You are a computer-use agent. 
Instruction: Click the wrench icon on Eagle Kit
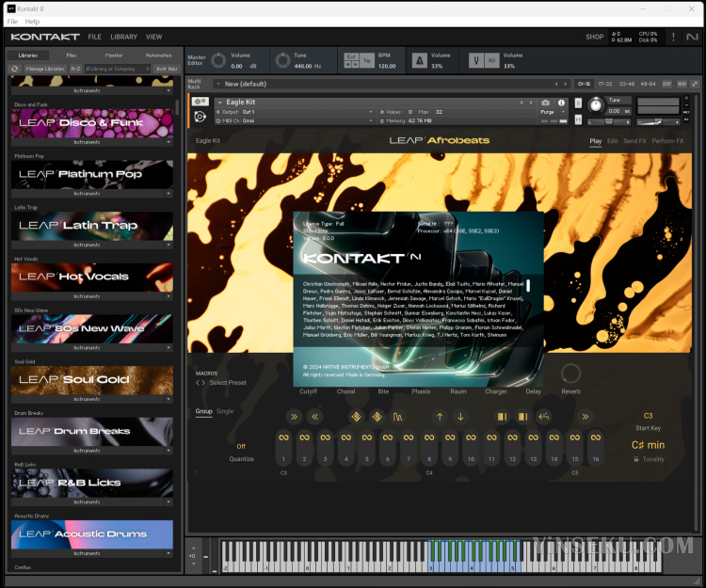tap(200, 102)
